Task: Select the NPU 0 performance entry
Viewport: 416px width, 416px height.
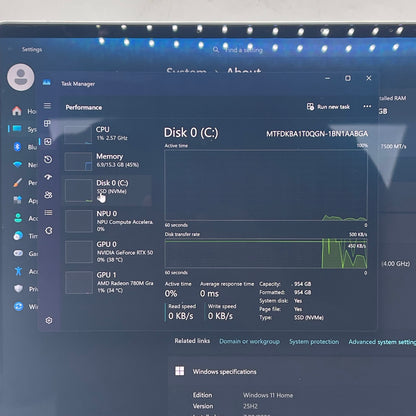Action: (108, 221)
